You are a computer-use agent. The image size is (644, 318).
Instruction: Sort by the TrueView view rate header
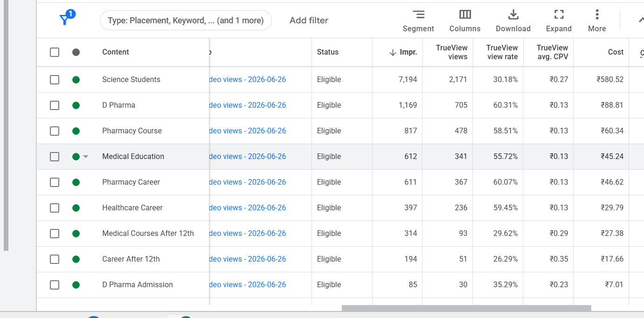point(502,52)
